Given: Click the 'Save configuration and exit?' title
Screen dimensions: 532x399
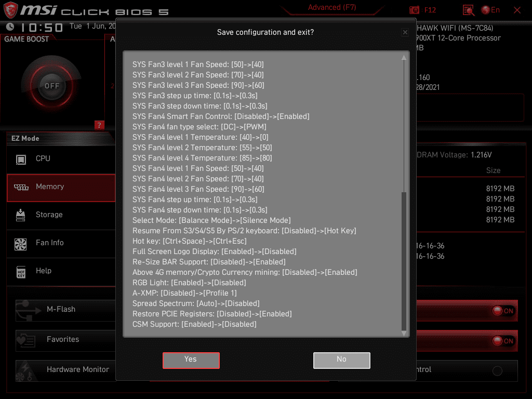Looking at the screenshot, I should [265, 32].
